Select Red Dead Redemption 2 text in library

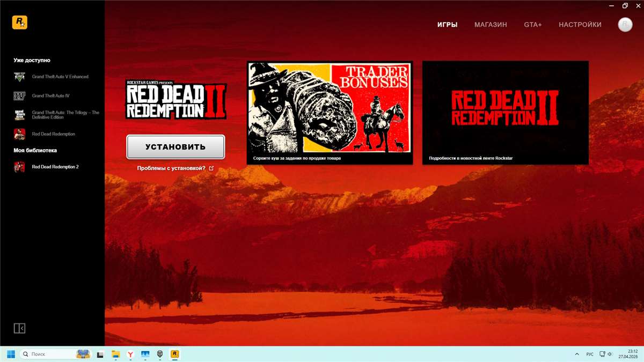(x=55, y=167)
